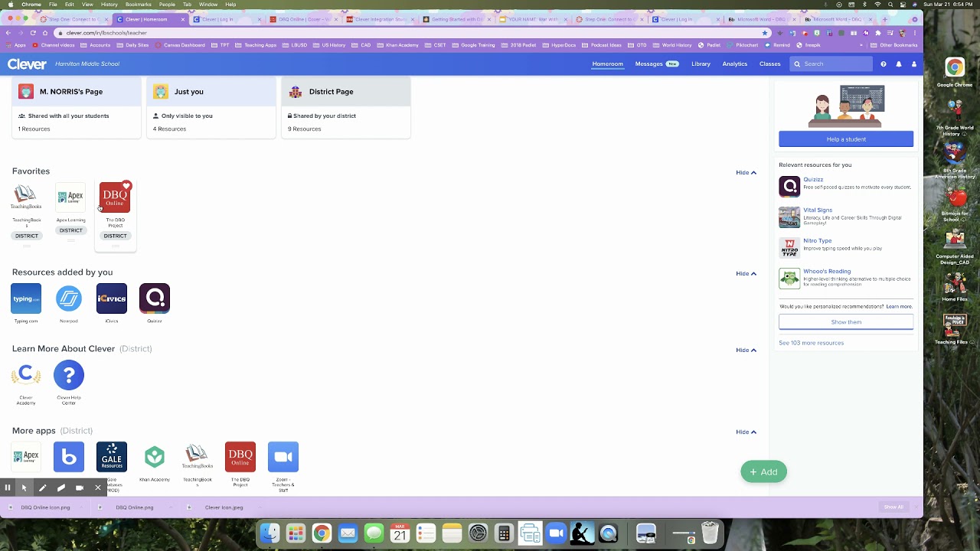980x551 pixels.
Task: Open Bookmarks menu in menu bar
Action: (x=139, y=5)
